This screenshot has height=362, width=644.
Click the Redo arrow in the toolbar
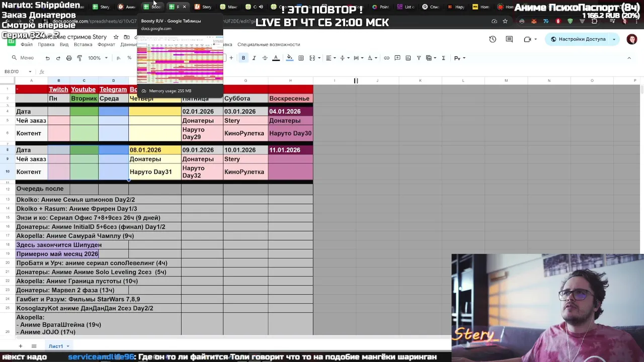coord(58,58)
